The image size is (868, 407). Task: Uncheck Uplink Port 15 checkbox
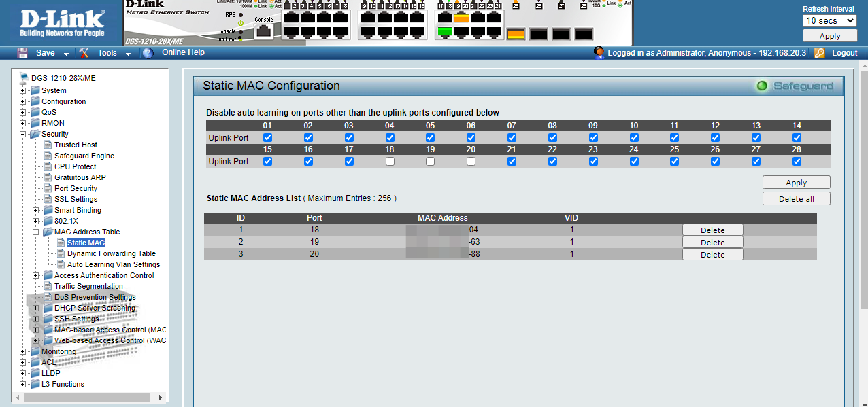[x=267, y=162]
